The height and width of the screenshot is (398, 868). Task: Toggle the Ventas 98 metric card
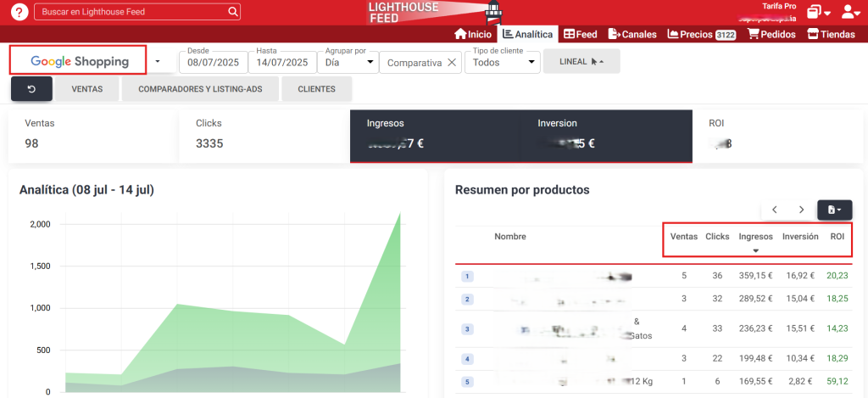(93, 136)
